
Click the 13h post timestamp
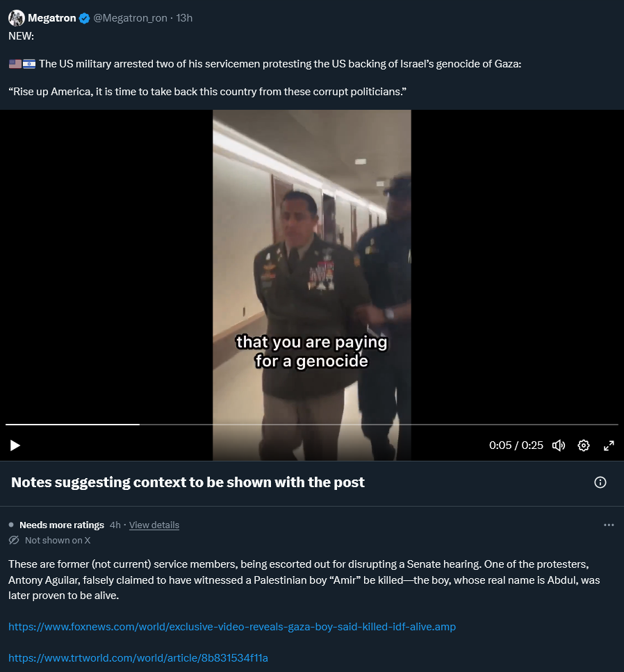184,18
